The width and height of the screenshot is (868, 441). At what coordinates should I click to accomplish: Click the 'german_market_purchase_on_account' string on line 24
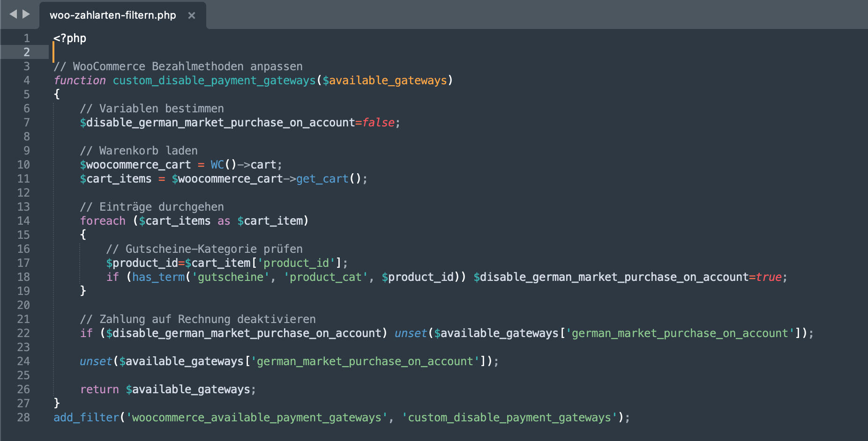(x=365, y=361)
